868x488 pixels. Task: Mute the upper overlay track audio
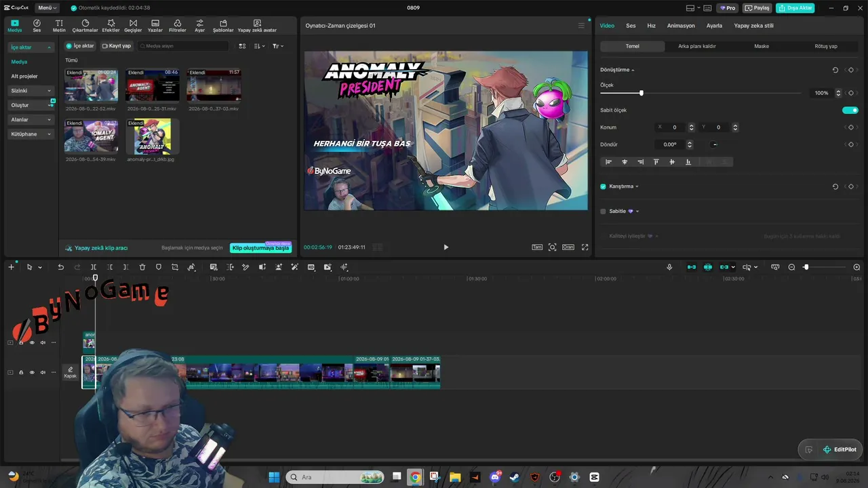(43, 342)
